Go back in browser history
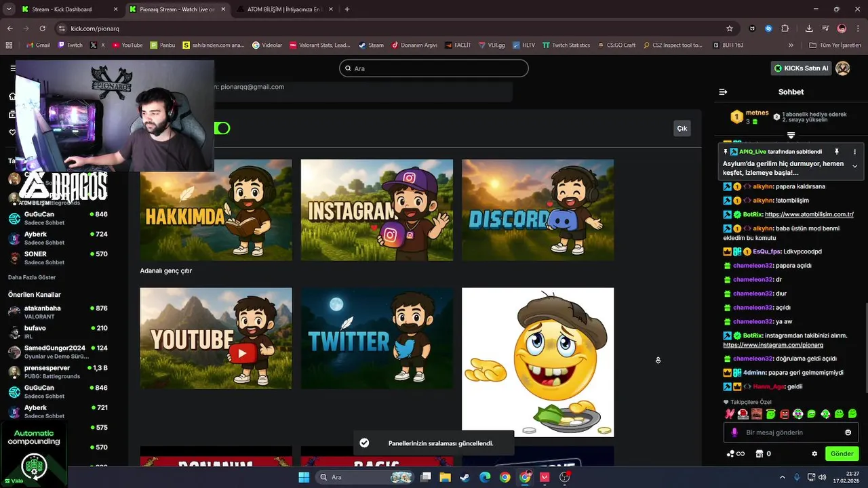The width and height of the screenshot is (868, 488). 10,28
